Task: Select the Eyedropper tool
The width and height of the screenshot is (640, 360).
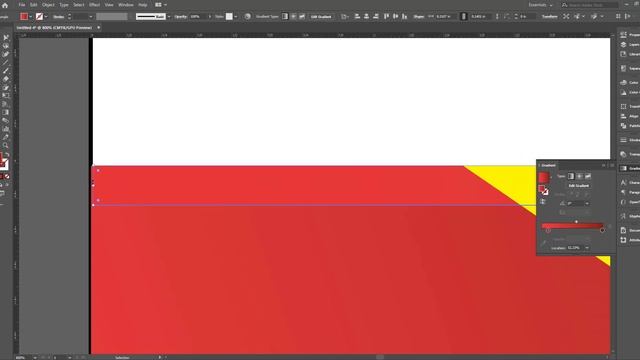Action: pyautogui.click(x=6, y=137)
